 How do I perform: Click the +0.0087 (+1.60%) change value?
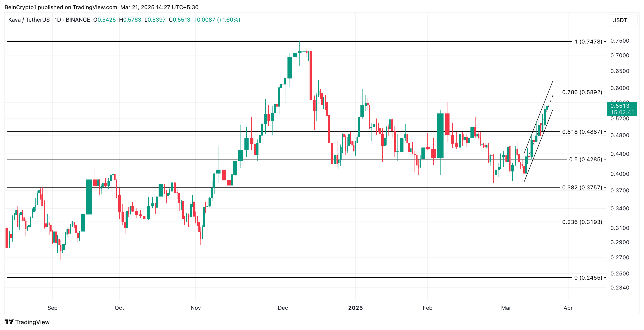[x=217, y=20]
